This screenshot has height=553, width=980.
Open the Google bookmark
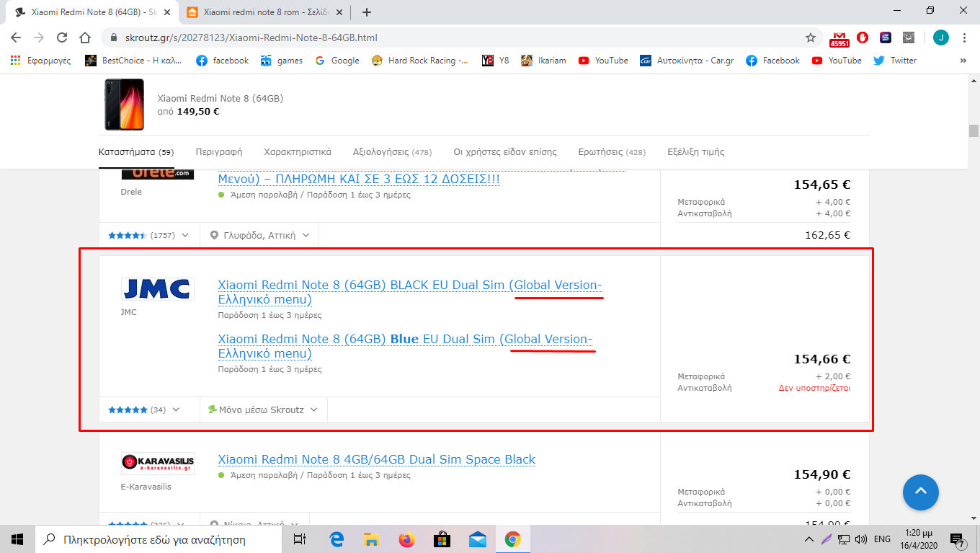pyautogui.click(x=337, y=61)
